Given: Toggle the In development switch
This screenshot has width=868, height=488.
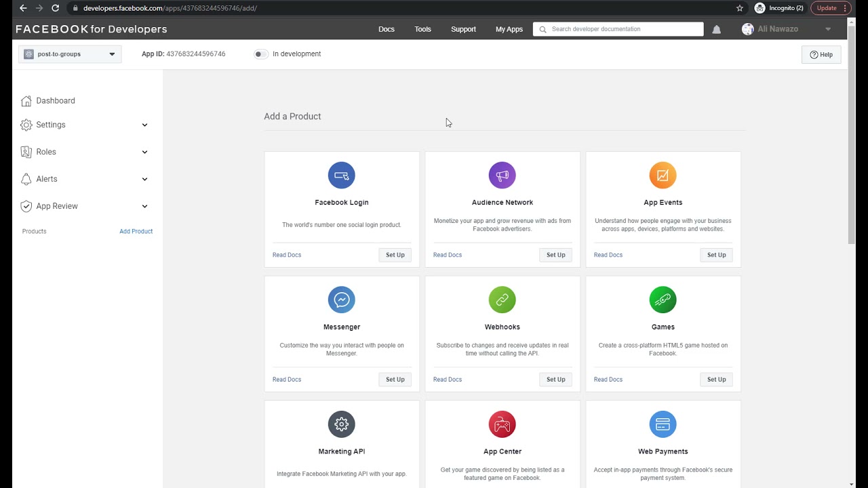Looking at the screenshot, I should (260, 54).
